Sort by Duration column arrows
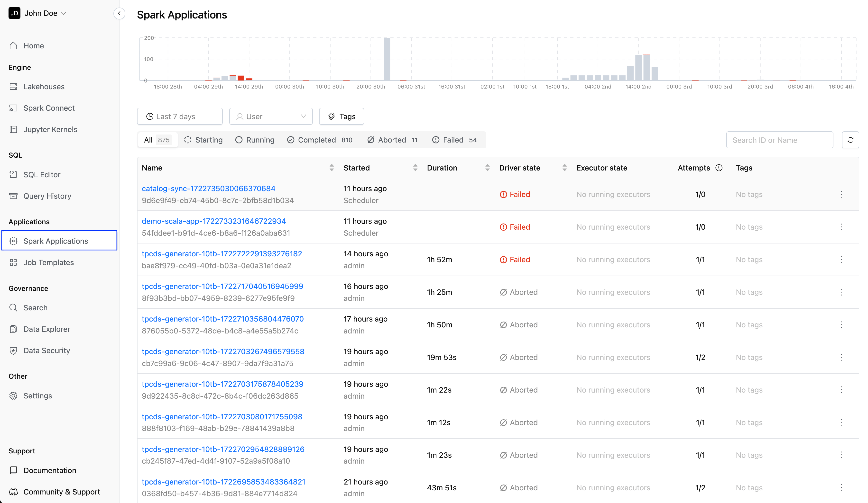868x503 pixels. click(487, 168)
